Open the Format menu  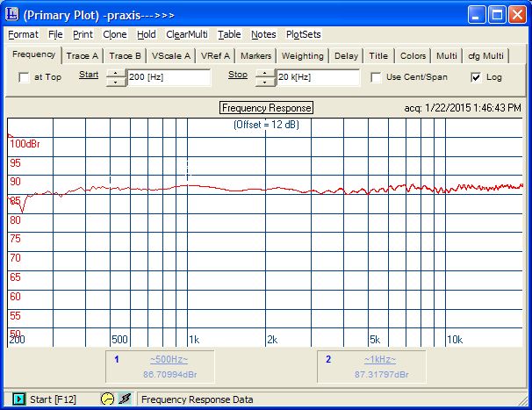[24, 34]
